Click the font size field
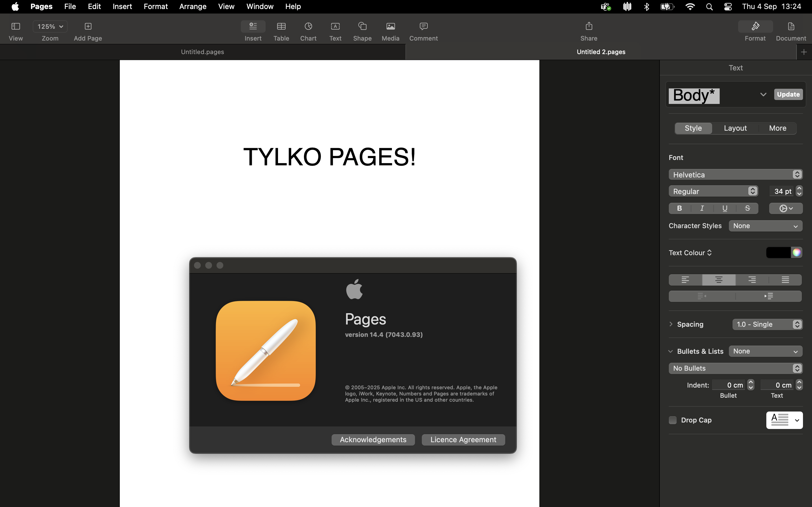Image resolution: width=812 pixels, height=507 pixels. click(x=782, y=191)
